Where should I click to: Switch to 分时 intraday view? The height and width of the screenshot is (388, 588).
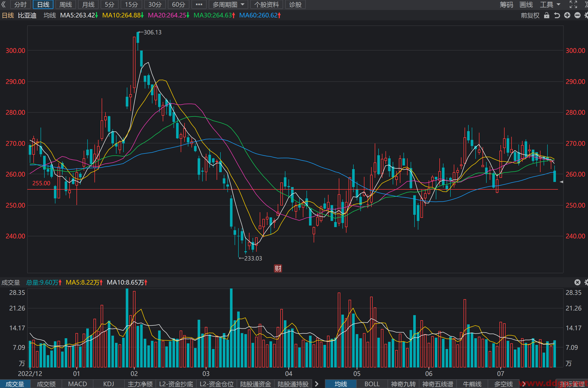click(x=21, y=5)
